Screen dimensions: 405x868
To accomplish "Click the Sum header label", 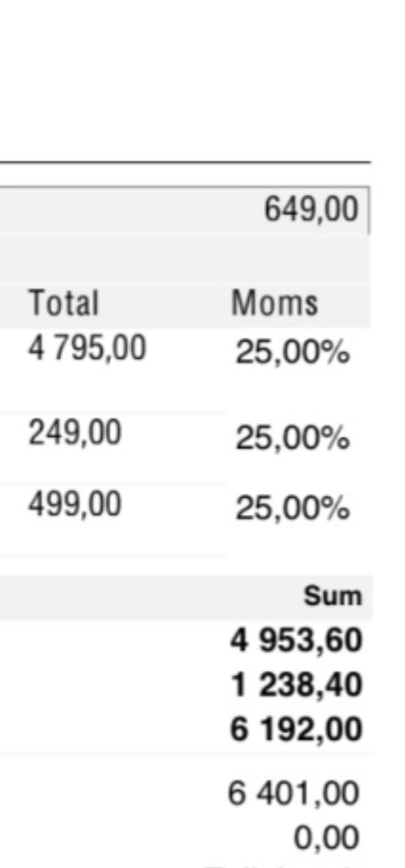I will pyautogui.click(x=333, y=596).
